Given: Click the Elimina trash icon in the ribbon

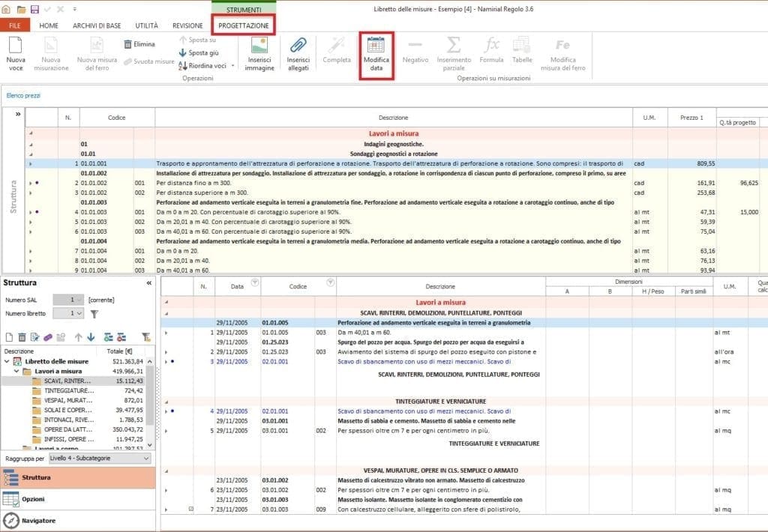Looking at the screenshot, I should (x=127, y=44).
